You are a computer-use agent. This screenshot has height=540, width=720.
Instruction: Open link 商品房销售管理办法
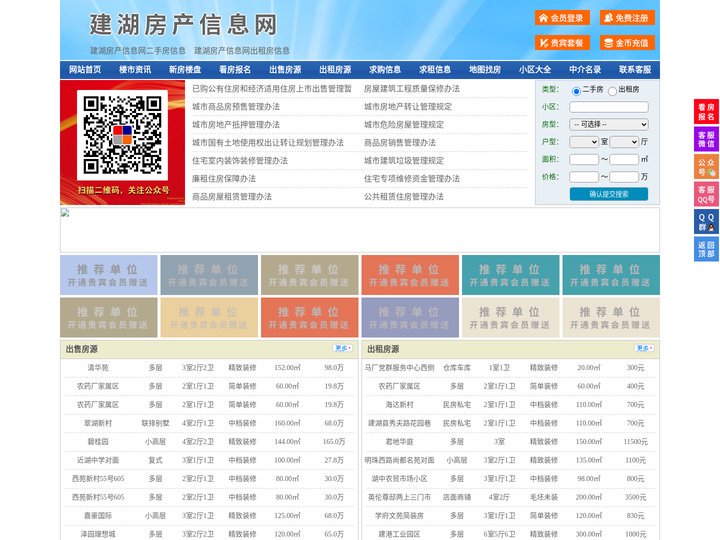[400, 143]
